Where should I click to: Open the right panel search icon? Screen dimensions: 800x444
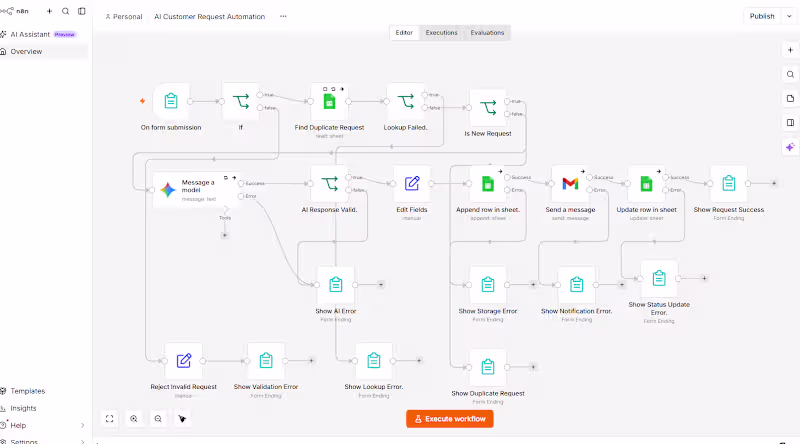790,75
